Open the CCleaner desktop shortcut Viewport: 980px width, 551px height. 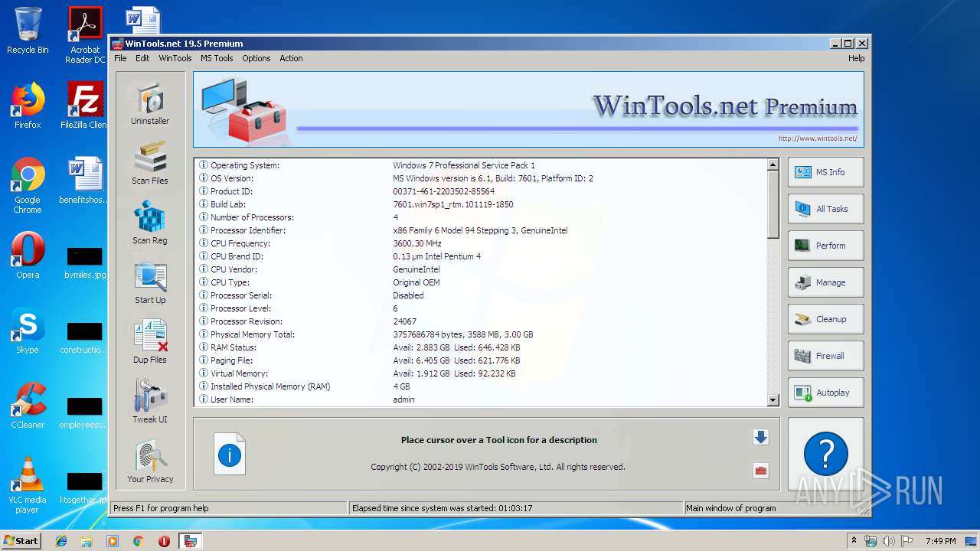tap(28, 406)
